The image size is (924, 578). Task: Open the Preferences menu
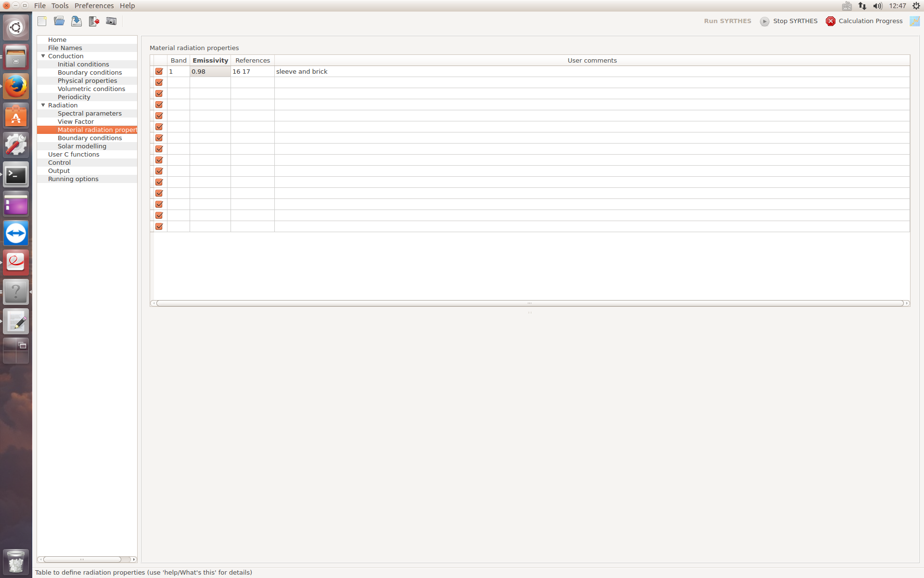(x=94, y=6)
